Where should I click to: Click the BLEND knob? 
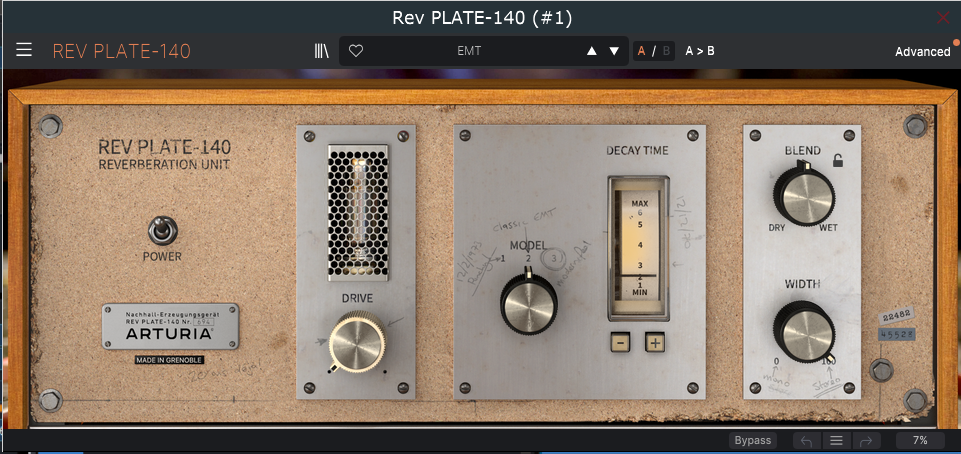click(803, 196)
